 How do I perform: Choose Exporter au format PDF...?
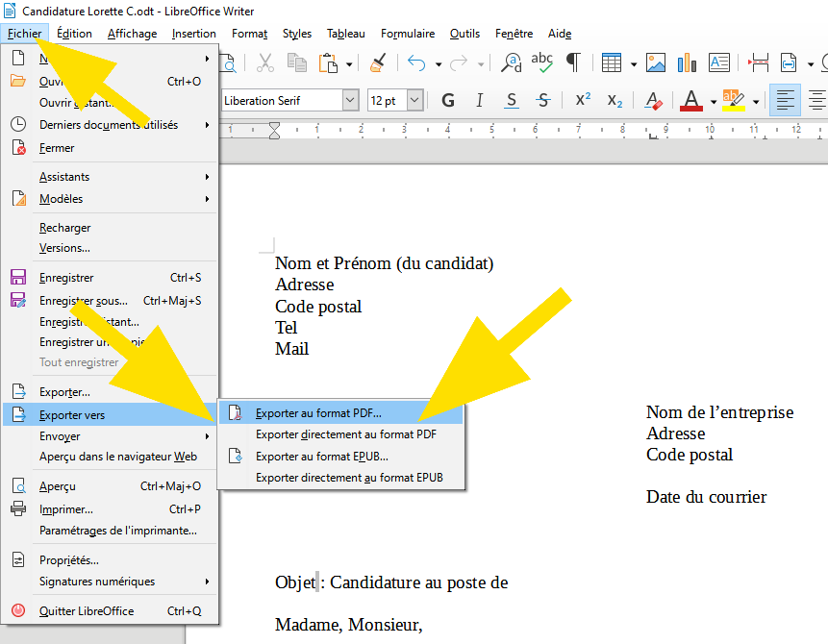341,412
